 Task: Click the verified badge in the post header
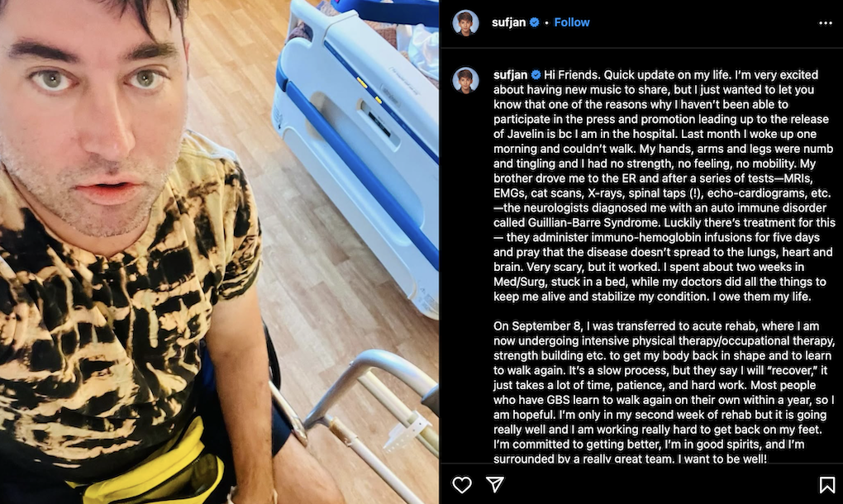(x=535, y=22)
